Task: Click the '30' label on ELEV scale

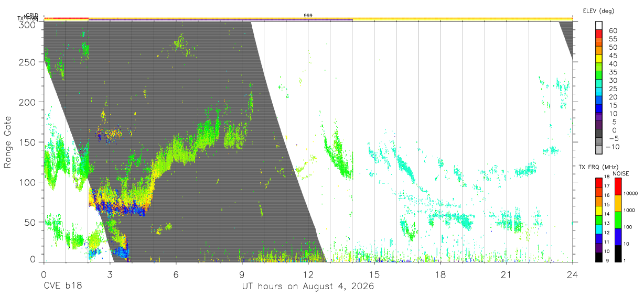Action: point(613,80)
